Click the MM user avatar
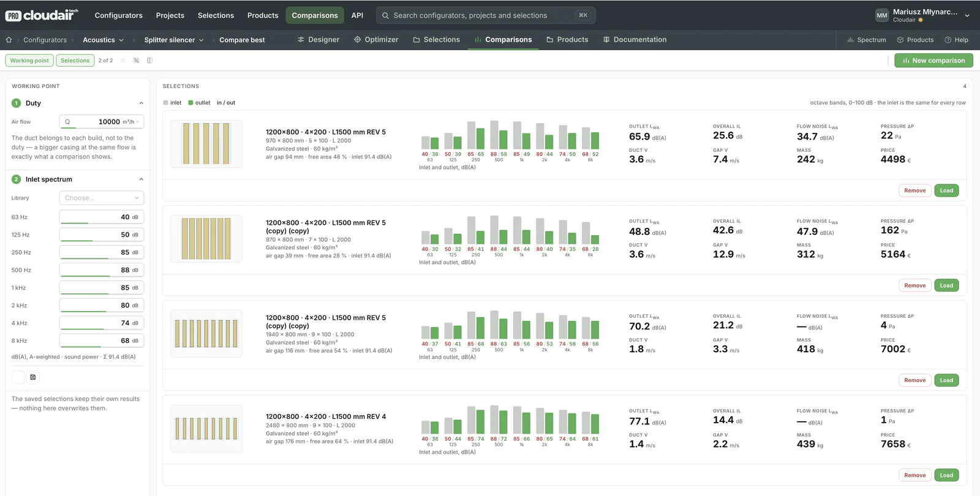This screenshot has height=496, width=980. (882, 15)
